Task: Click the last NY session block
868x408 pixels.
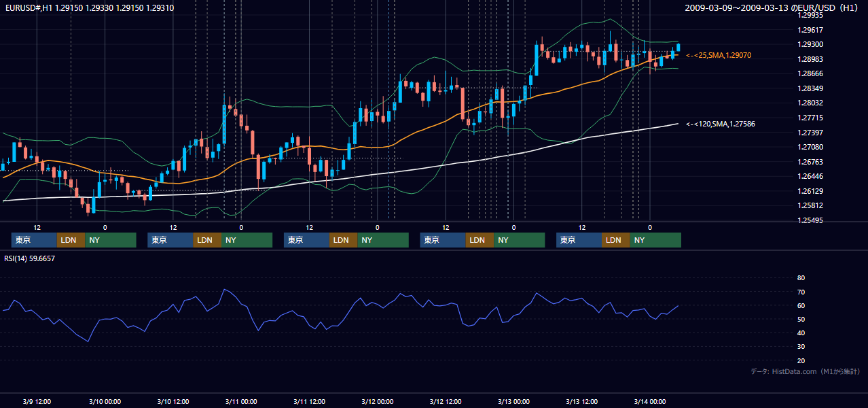Action: point(655,240)
